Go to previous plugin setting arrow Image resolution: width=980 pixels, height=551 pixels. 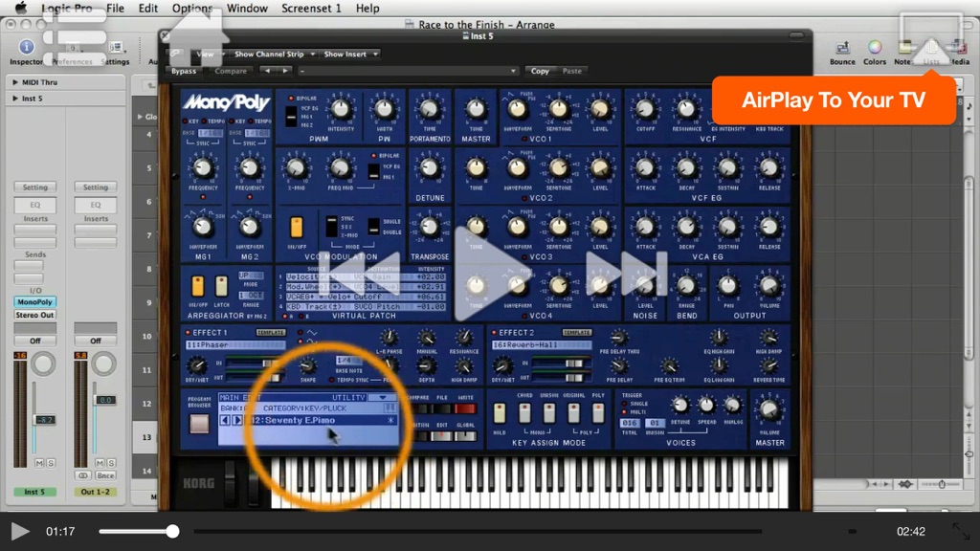[268, 71]
